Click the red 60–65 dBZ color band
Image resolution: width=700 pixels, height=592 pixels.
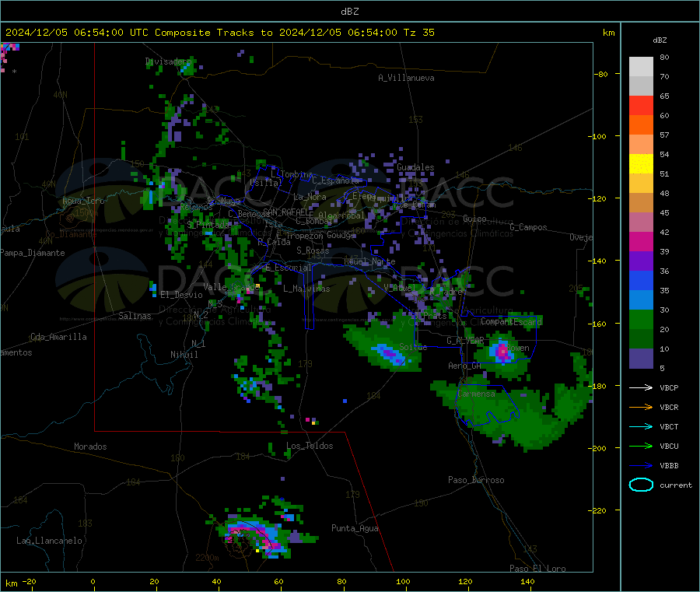click(641, 105)
